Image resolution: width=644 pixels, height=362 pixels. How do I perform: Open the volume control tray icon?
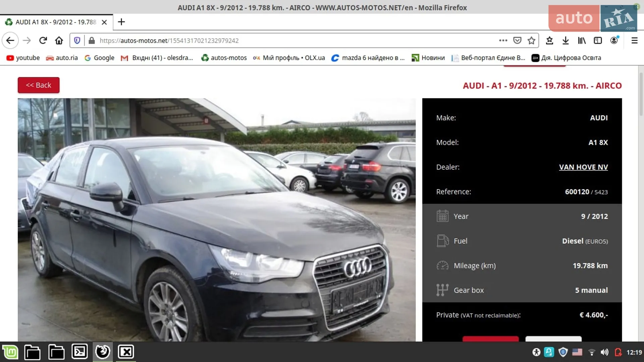(604, 352)
